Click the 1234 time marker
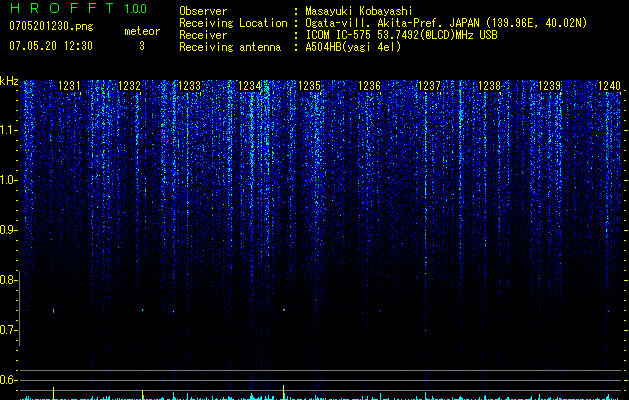Image resolution: width=629 pixels, height=400 pixels. click(249, 86)
